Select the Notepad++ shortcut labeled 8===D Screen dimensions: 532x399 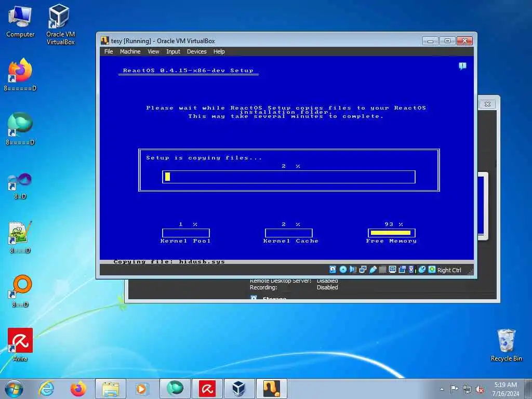tap(20, 237)
